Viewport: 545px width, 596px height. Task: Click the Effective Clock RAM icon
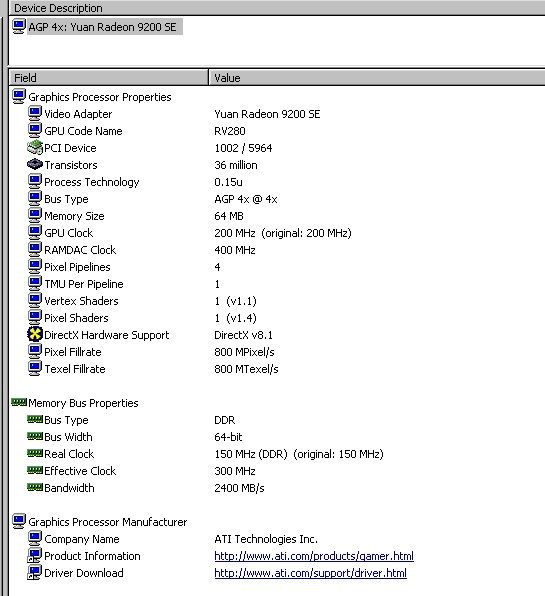pyautogui.click(x=35, y=470)
